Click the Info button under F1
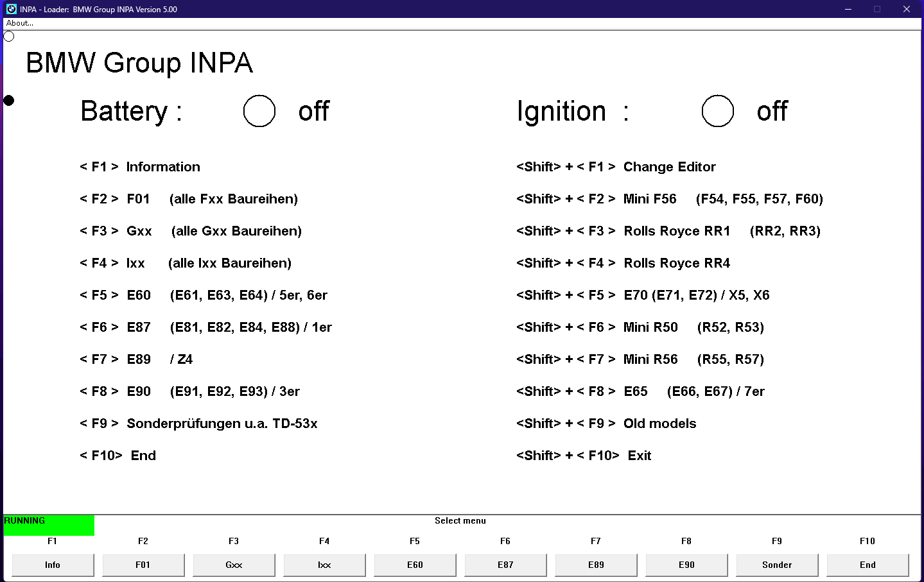The image size is (924, 582). (x=53, y=565)
